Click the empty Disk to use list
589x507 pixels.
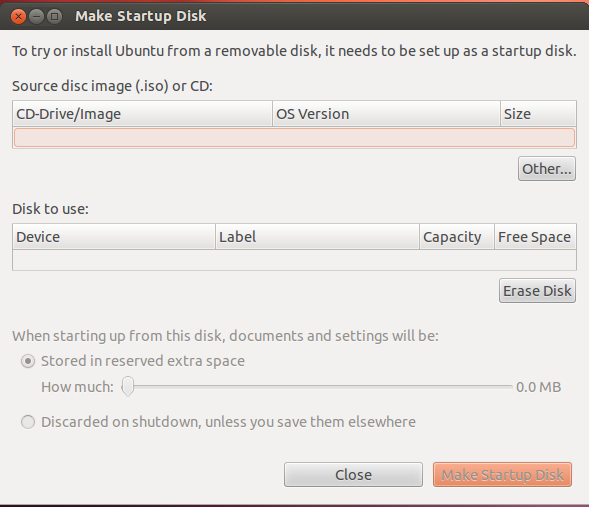coord(294,260)
